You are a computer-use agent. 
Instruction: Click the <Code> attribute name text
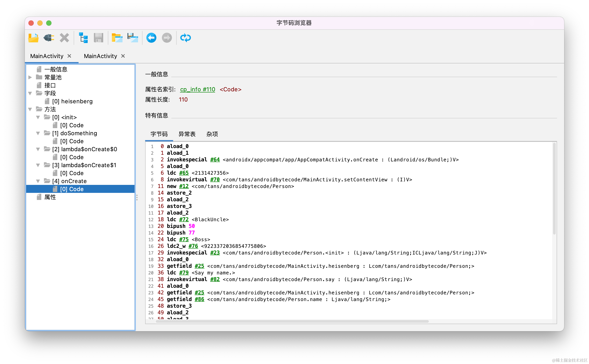click(230, 89)
